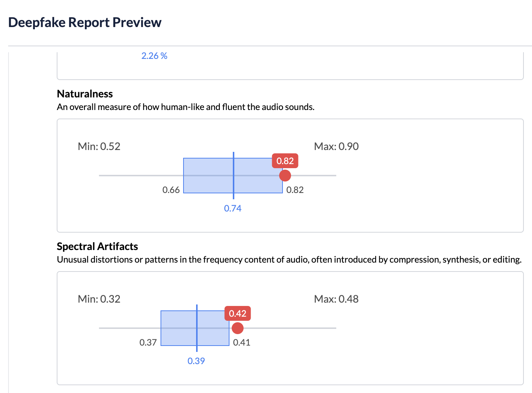Click the blue 2.26 % value
The height and width of the screenshot is (393, 532).
click(154, 56)
